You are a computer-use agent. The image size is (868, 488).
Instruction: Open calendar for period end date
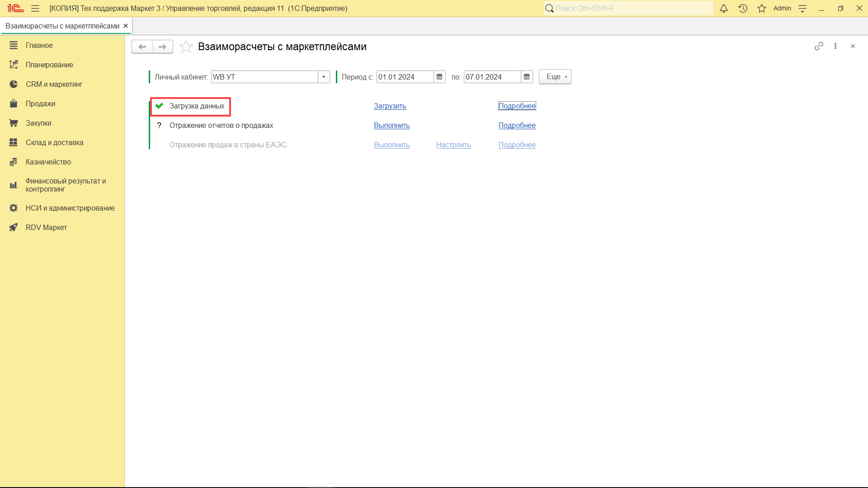(527, 77)
